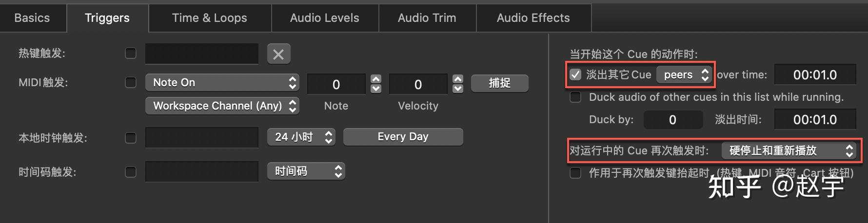Switch to the Basics tab
The width and height of the screenshot is (868, 223).
coord(32,18)
